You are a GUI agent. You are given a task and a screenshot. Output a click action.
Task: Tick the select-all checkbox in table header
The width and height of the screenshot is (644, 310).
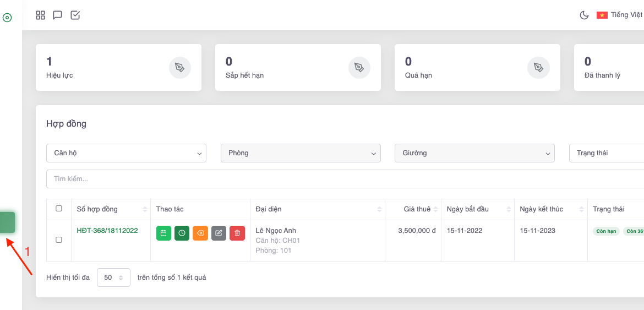[59, 209]
